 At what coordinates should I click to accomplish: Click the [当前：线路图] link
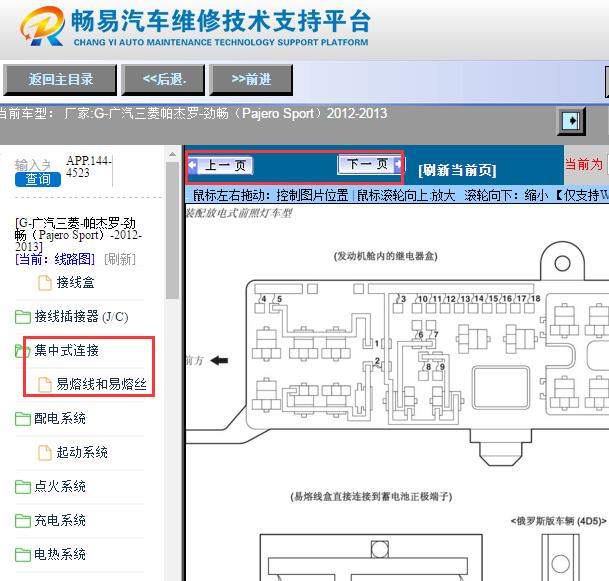click(x=55, y=259)
